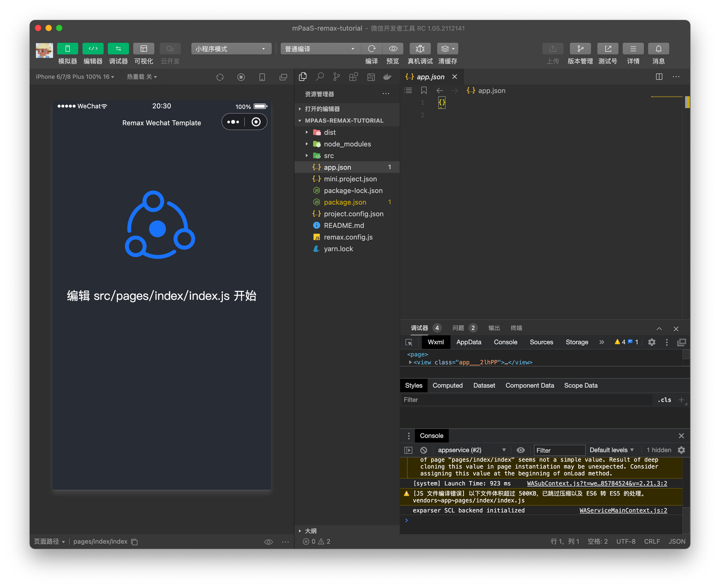
Task: Open the hot reload dropdown
Action: point(142,77)
